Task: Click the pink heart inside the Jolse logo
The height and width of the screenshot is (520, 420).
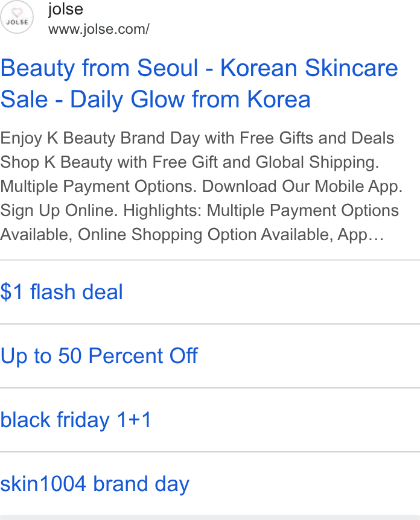Action: 17,13
